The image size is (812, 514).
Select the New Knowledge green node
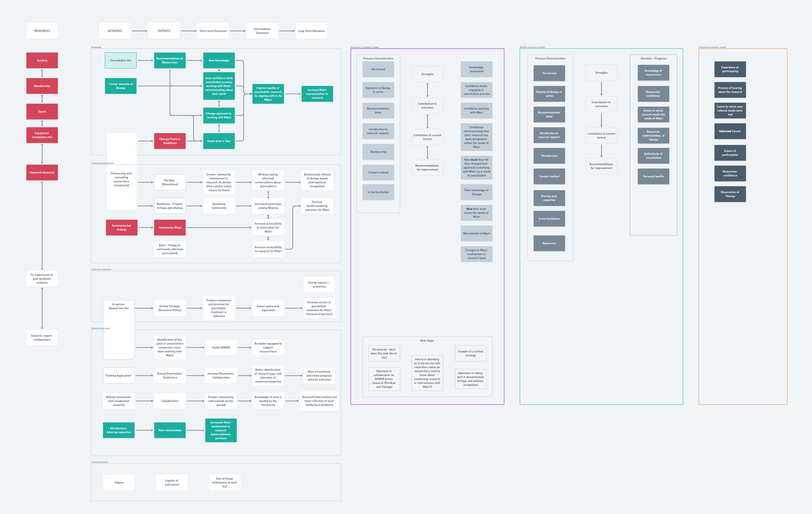click(219, 60)
